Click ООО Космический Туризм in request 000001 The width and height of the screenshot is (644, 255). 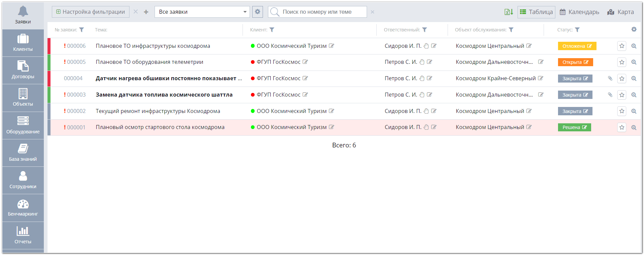[291, 127]
